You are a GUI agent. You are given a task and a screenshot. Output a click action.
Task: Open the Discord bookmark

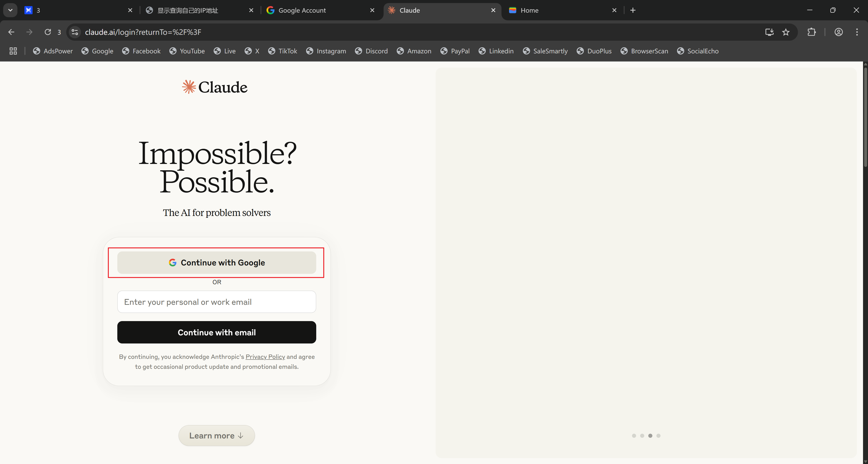[x=371, y=51]
